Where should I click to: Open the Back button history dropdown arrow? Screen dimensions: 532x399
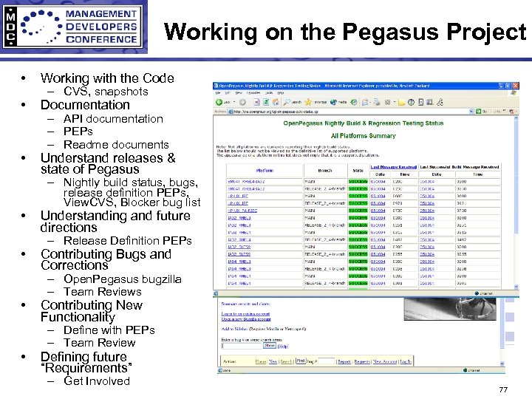(234, 102)
